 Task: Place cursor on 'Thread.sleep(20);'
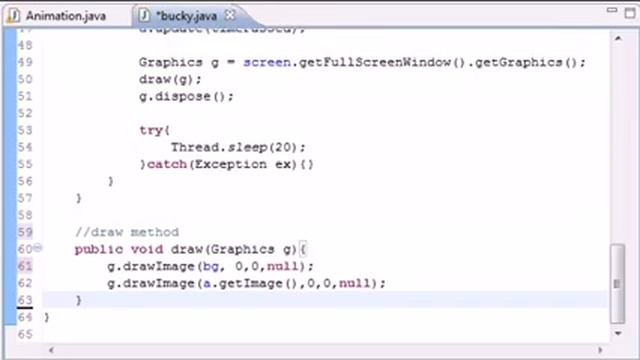(x=238, y=147)
